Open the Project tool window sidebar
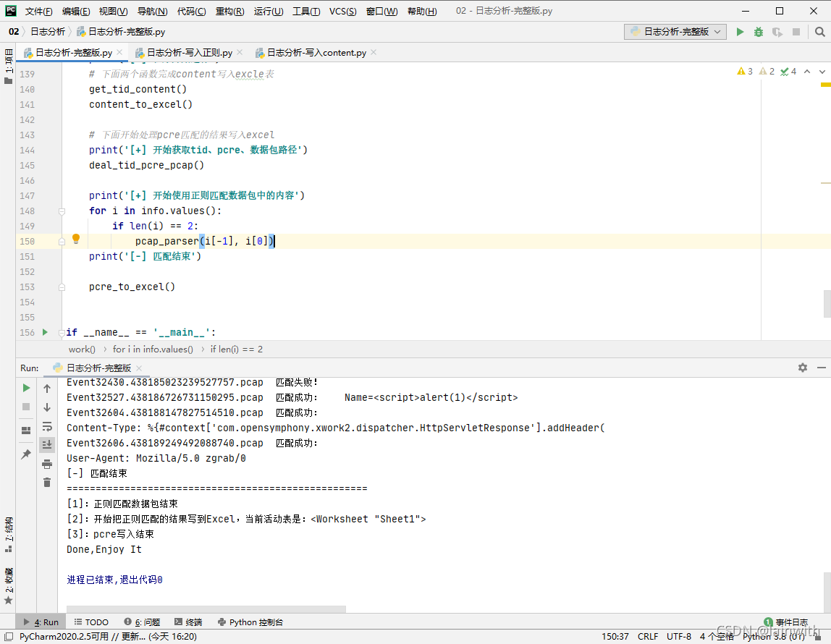The width and height of the screenshot is (831, 644). pyautogui.click(x=8, y=66)
